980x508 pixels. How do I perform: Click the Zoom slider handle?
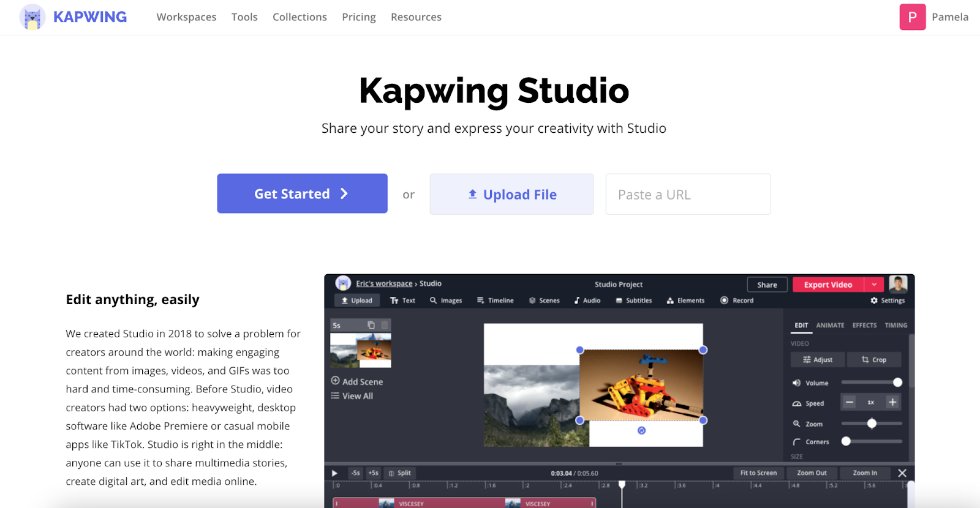coord(872,424)
